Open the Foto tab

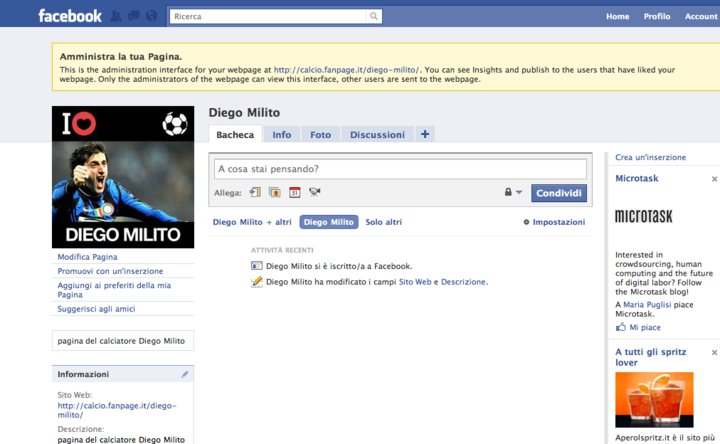tap(321, 135)
